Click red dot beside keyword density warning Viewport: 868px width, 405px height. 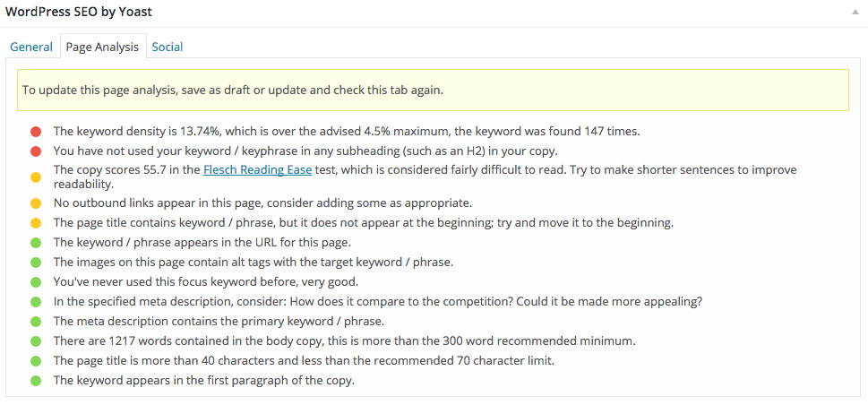pyautogui.click(x=36, y=132)
